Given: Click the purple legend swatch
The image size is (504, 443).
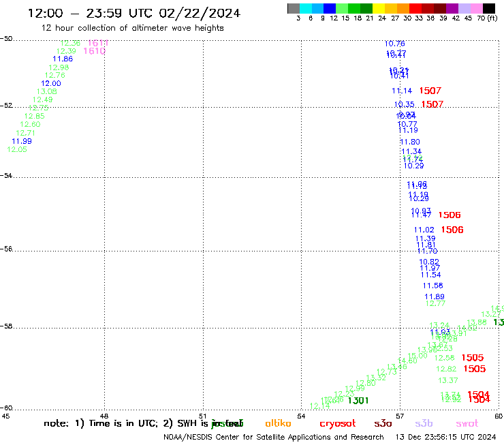Looking at the screenshot, I should [x=452, y=8].
